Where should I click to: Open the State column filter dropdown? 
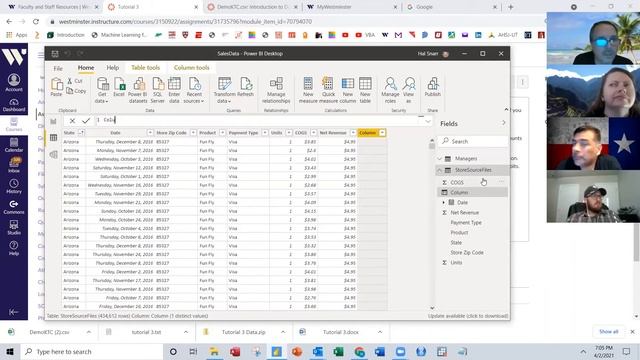tap(81, 133)
